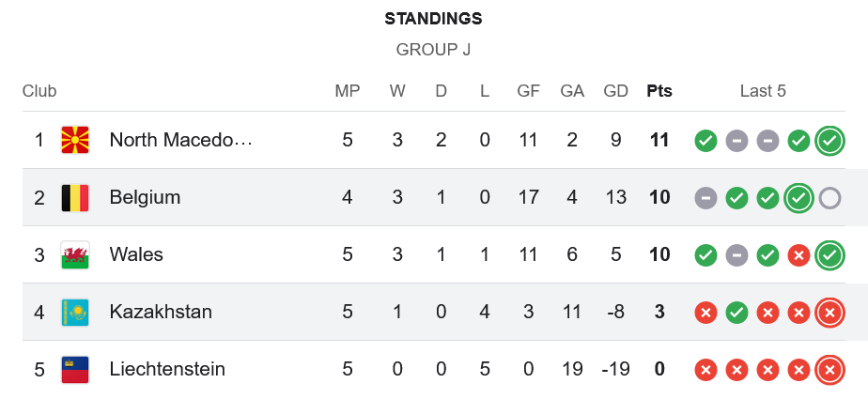The image size is (868, 414).
Task: Click the Wales dragon flag icon
Action: coord(74,254)
